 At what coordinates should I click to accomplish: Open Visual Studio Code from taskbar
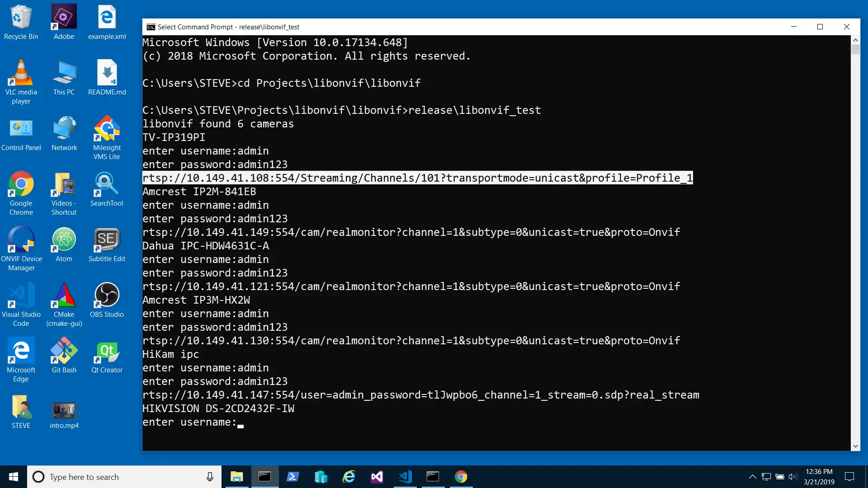(405, 477)
